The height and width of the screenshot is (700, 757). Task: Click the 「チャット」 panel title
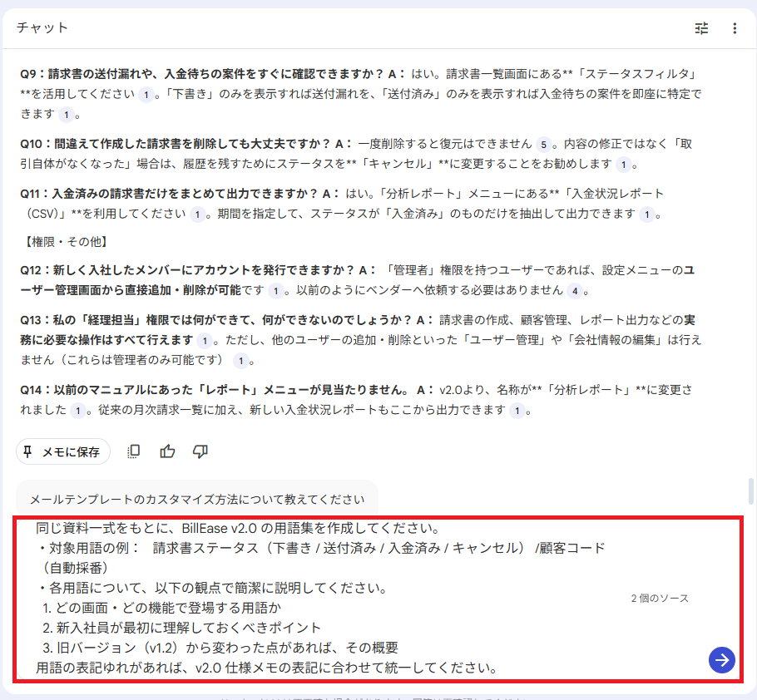click(42, 27)
